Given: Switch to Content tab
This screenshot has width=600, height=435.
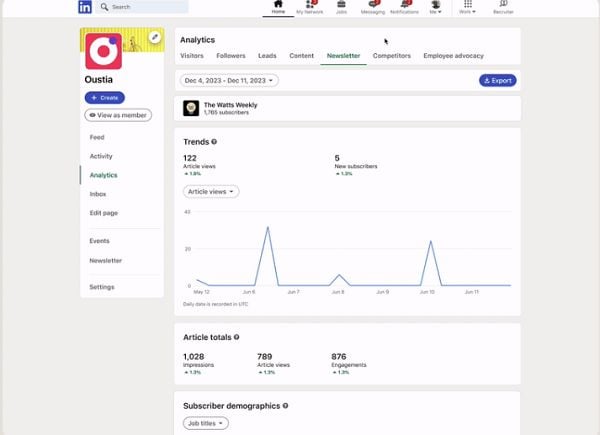Looking at the screenshot, I should [x=302, y=56].
